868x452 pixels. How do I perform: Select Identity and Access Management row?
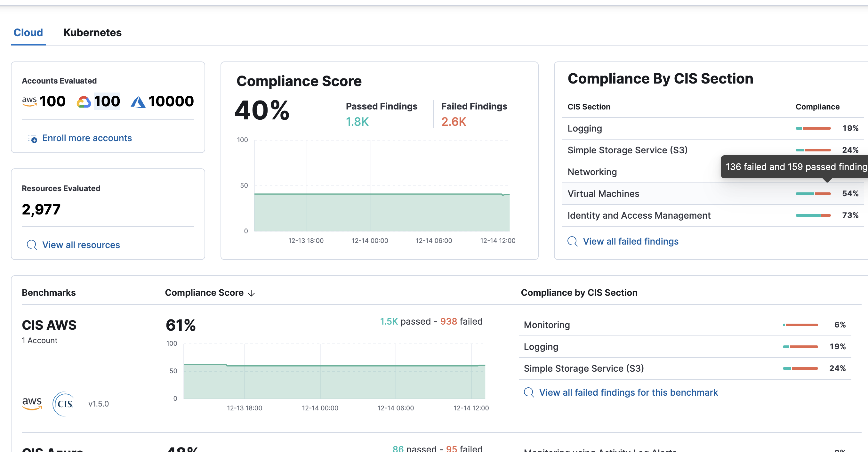[x=713, y=215]
